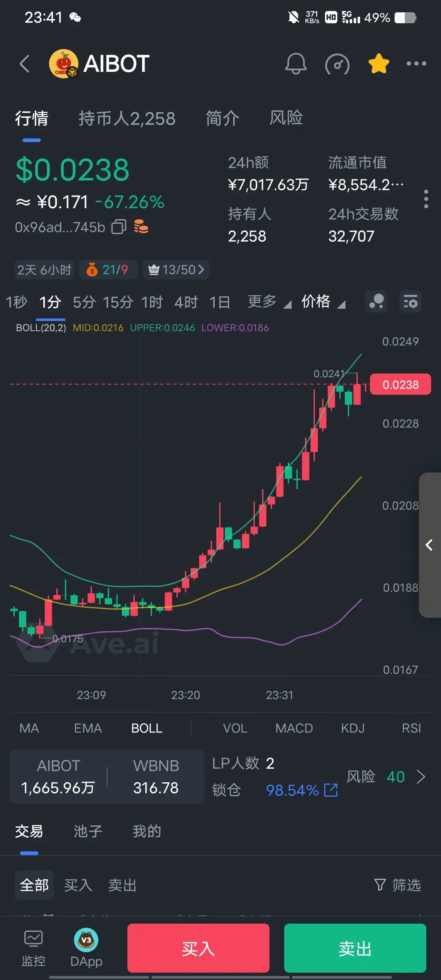Select the 1秒 timeframe

point(16,302)
